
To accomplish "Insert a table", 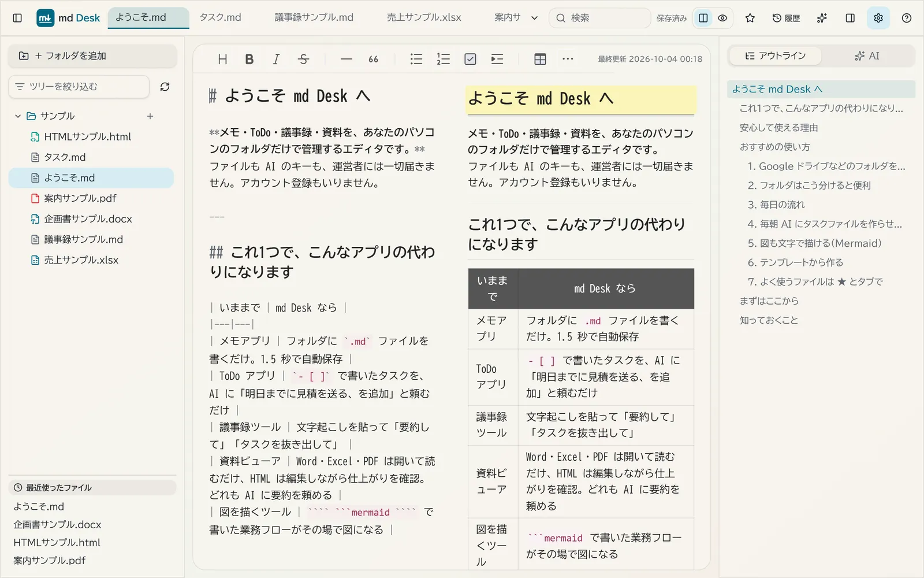I will (x=541, y=59).
